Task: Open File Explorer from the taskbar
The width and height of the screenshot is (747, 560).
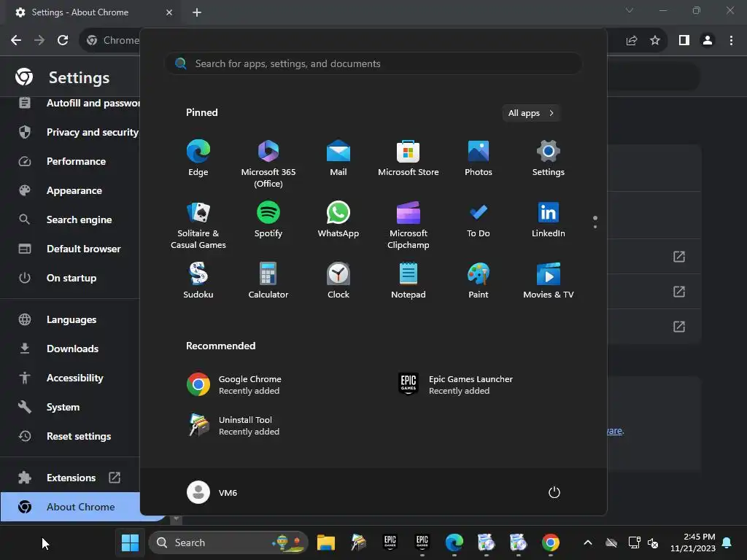Action: pyautogui.click(x=326, y=542)
